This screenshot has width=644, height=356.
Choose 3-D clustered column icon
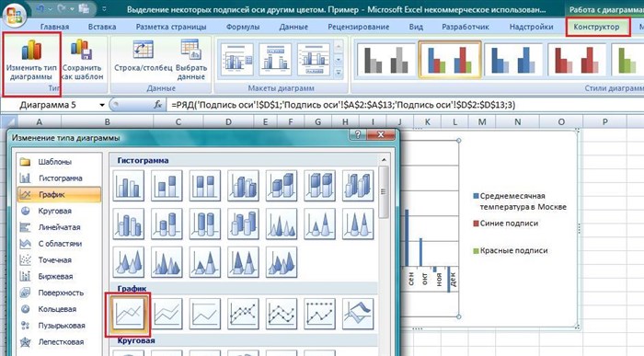click(x=243, y=186)
